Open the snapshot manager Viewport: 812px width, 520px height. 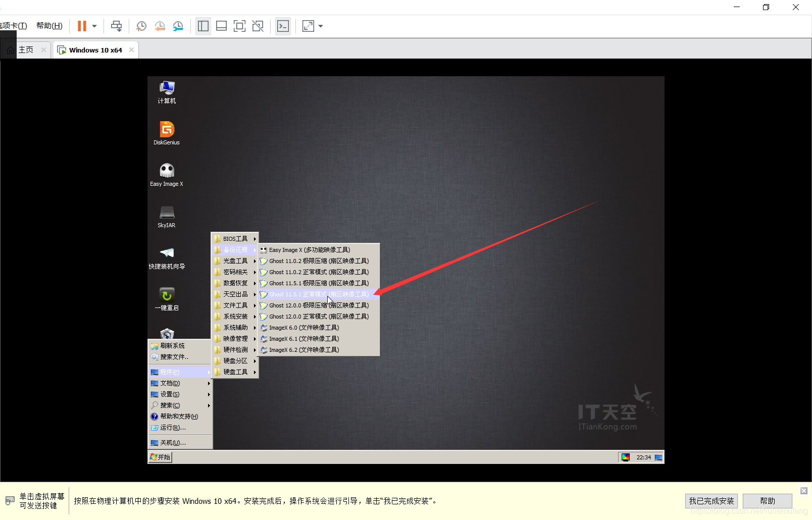pos(178,26)
